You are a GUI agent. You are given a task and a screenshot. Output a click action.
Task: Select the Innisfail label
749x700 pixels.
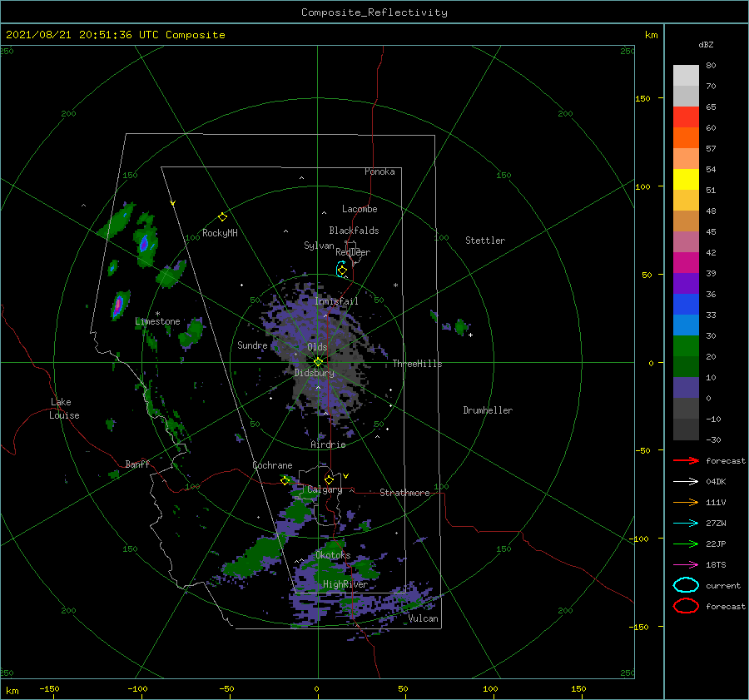click(336, 301)
